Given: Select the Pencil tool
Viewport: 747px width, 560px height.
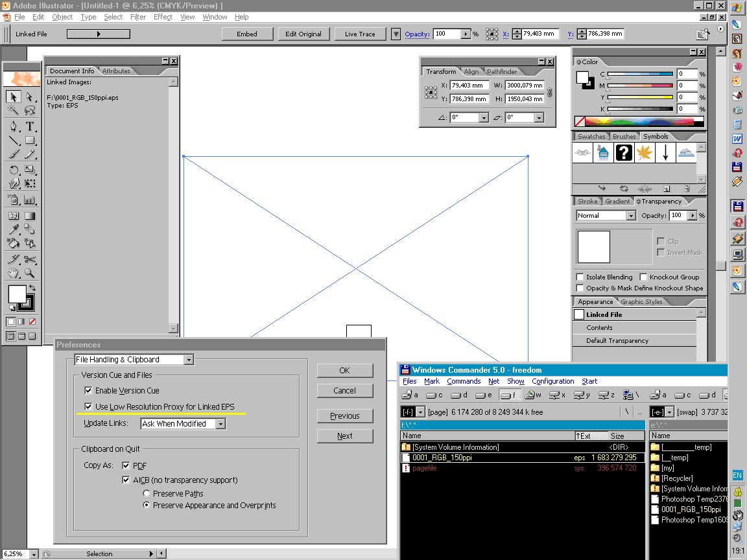Looking at the screenshot, I should coord(30,154).
